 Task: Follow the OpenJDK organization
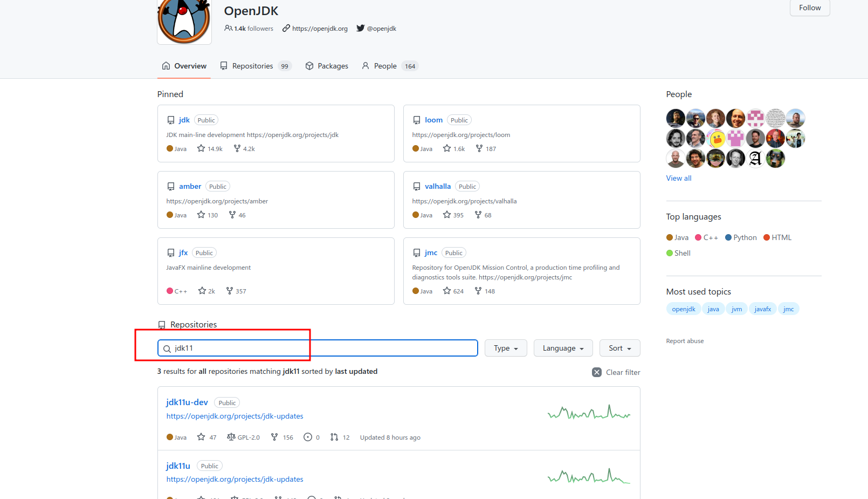(x=810, y=8)
